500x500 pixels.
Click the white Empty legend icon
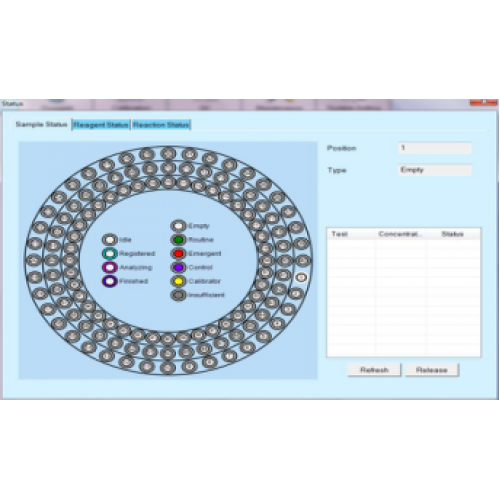tap(178, 226)
